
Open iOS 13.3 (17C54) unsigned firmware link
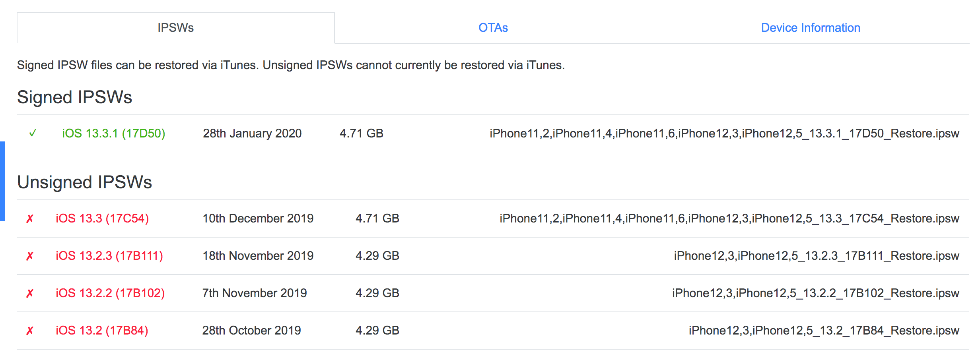tap(102, 218)
